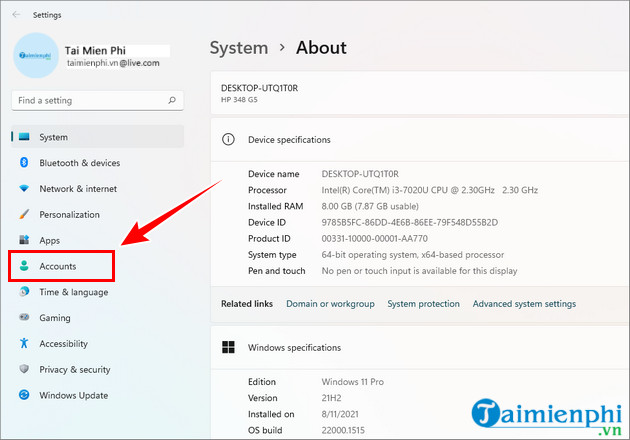Click the Bluetooth & devices icon

point(24,163)
